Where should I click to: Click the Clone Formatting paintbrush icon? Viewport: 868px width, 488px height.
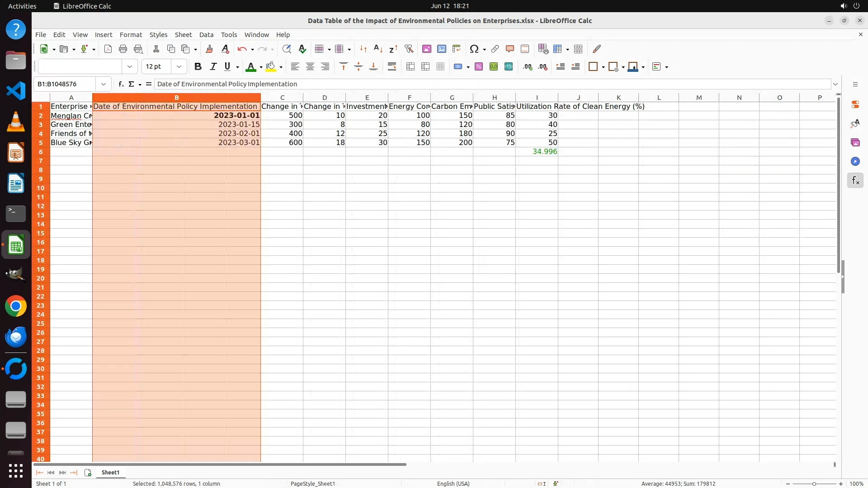[209, 49]
